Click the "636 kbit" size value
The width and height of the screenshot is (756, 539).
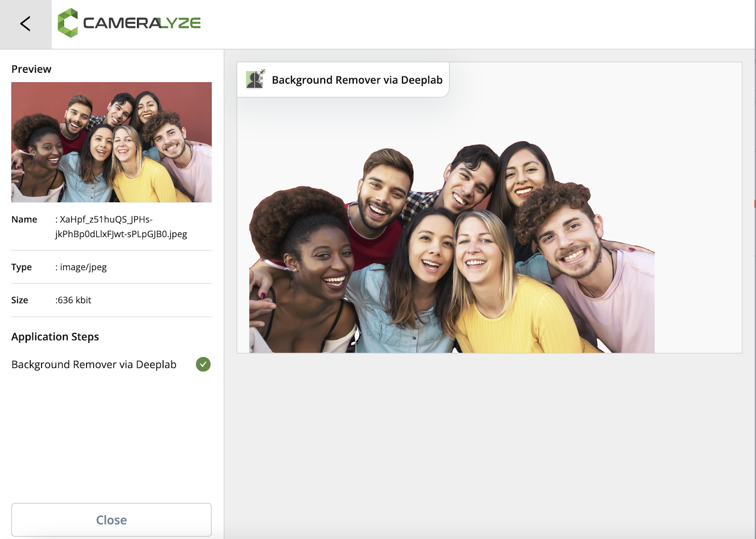pos(74,300)
